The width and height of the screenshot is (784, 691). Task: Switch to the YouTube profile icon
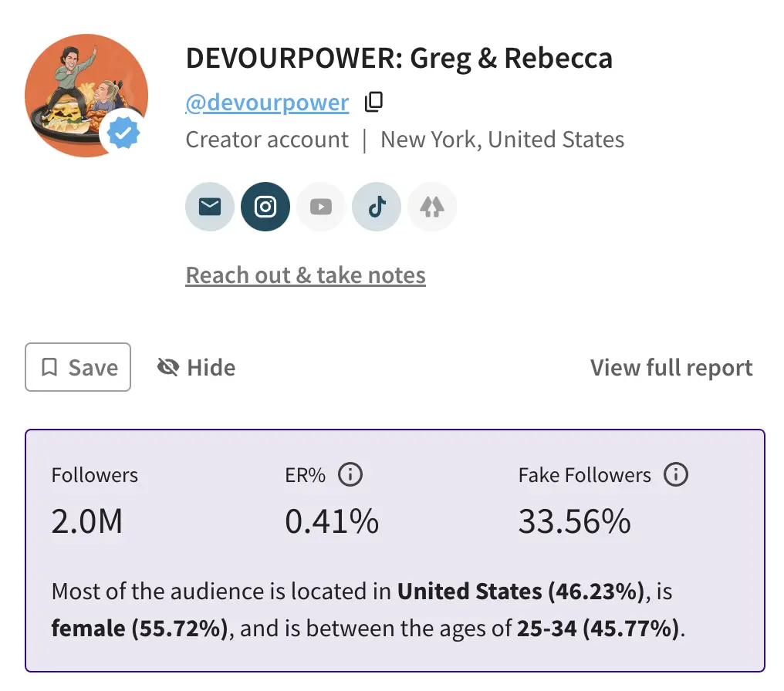tap(320, 206)
